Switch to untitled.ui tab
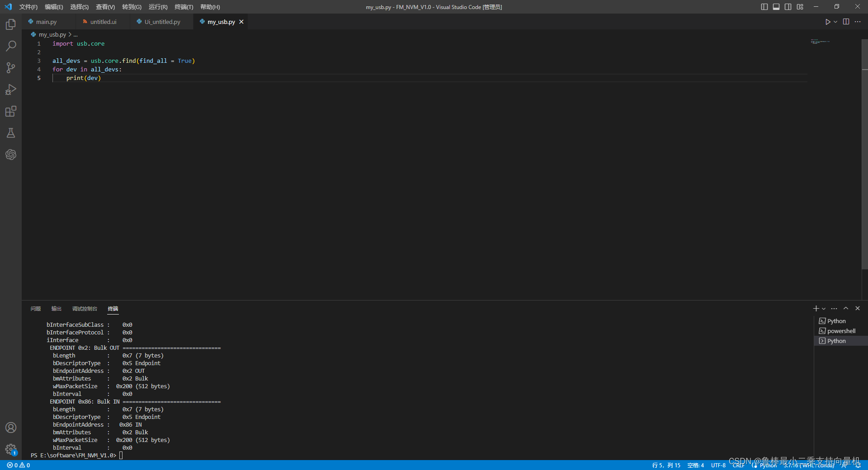The width and height of the screenshot is (868, 470). [103, 22]
